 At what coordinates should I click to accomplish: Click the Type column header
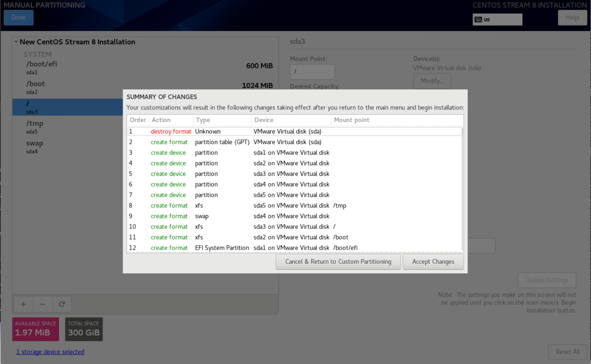tap(222, 120)
